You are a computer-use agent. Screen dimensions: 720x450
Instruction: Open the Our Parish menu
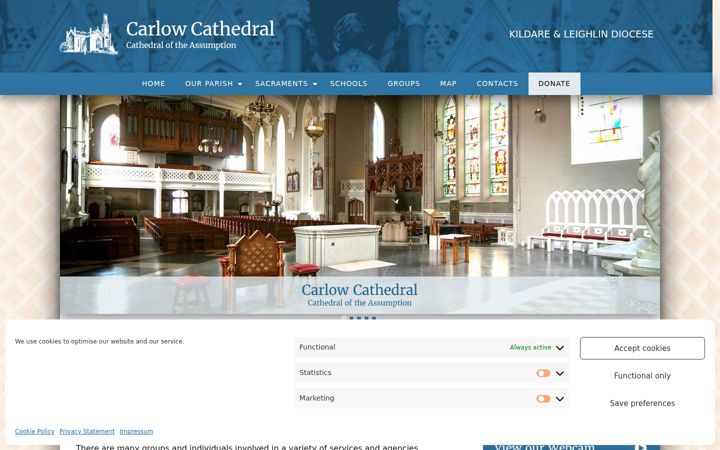tap(209, 84)
